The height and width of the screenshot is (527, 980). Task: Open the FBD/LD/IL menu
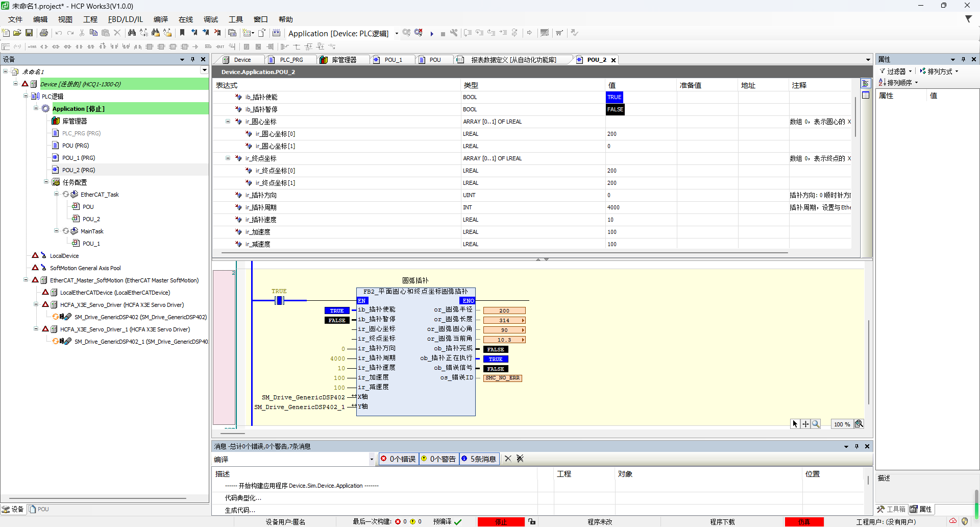click(x=126, y=19)
